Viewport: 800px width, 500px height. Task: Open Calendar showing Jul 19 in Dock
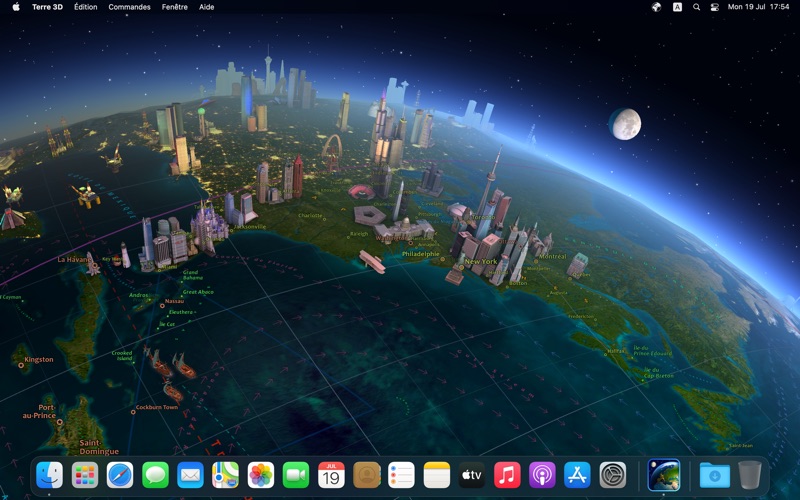tap(331, 475)
